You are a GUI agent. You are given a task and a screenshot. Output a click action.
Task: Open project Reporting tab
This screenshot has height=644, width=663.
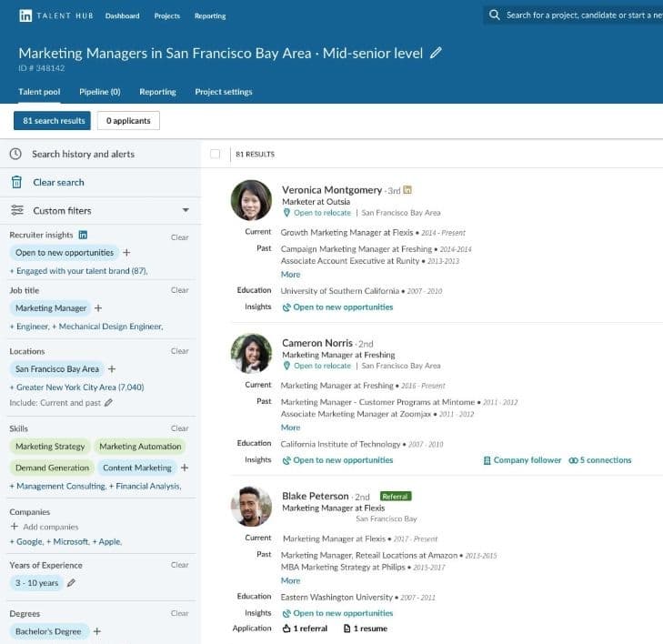157,92
